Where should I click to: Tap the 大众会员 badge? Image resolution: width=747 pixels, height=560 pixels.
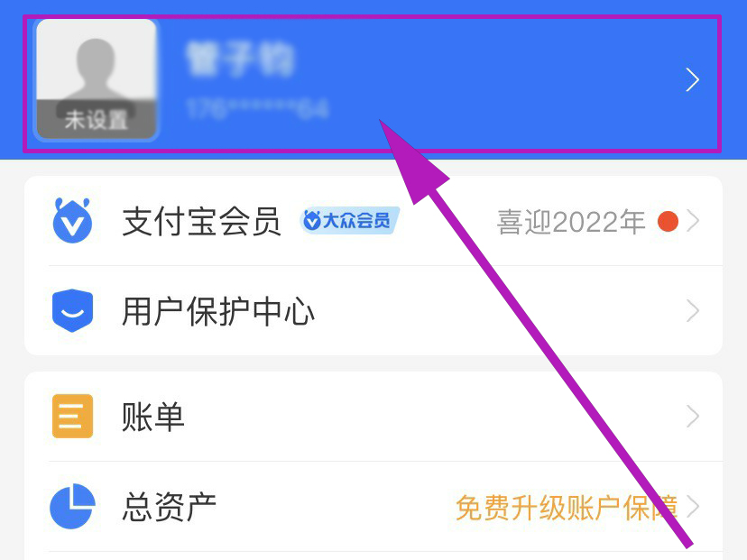[x=350, y=220]
